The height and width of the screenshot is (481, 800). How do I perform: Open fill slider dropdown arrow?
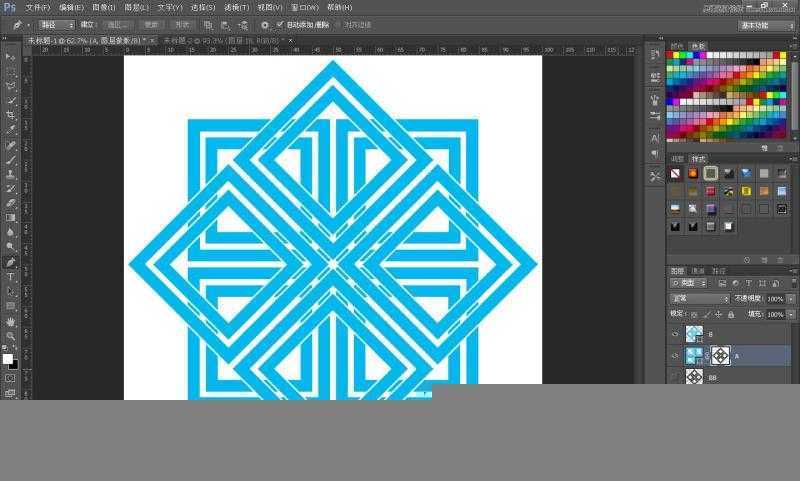click(x=791, y=314)
